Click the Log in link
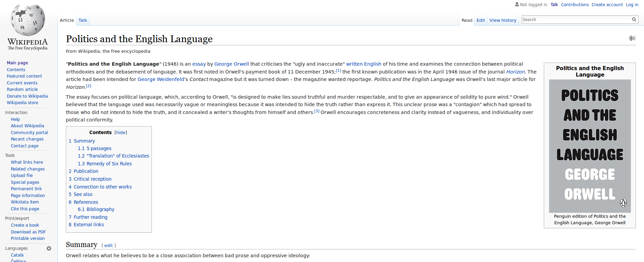Screen dimensions: 644x262 [x=632, y=4]
